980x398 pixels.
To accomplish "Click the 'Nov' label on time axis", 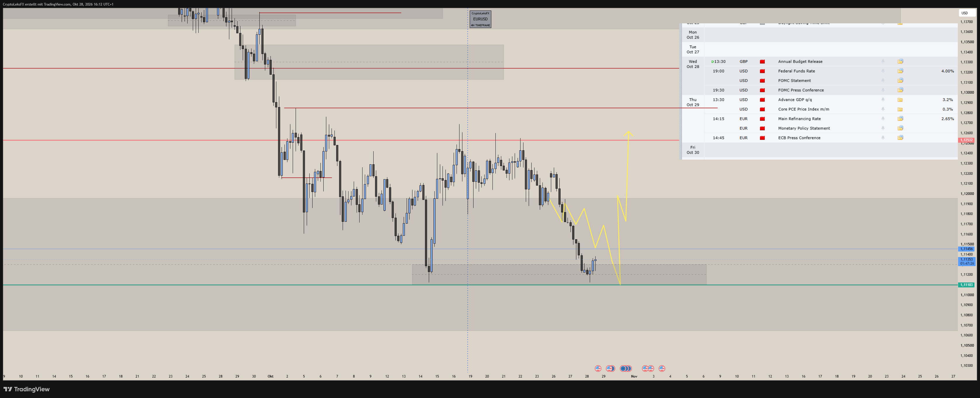I will pos(634,376).
